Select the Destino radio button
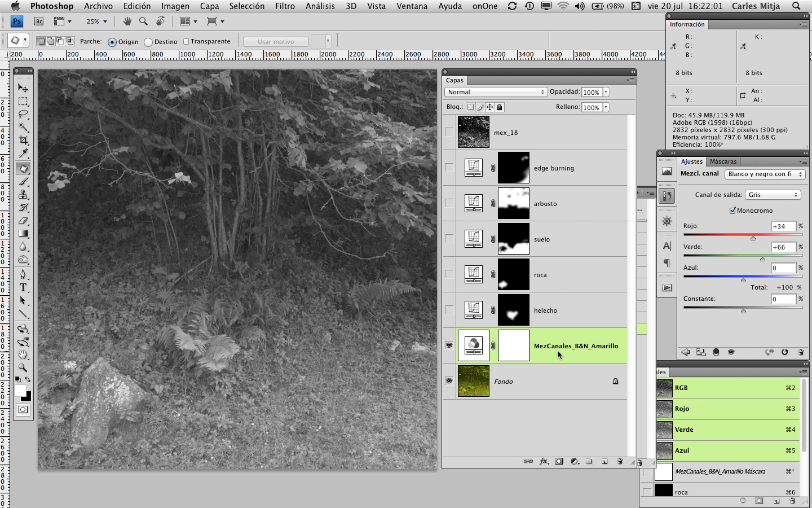Viewport: 812px width, 508px height. tap(148, 42)
